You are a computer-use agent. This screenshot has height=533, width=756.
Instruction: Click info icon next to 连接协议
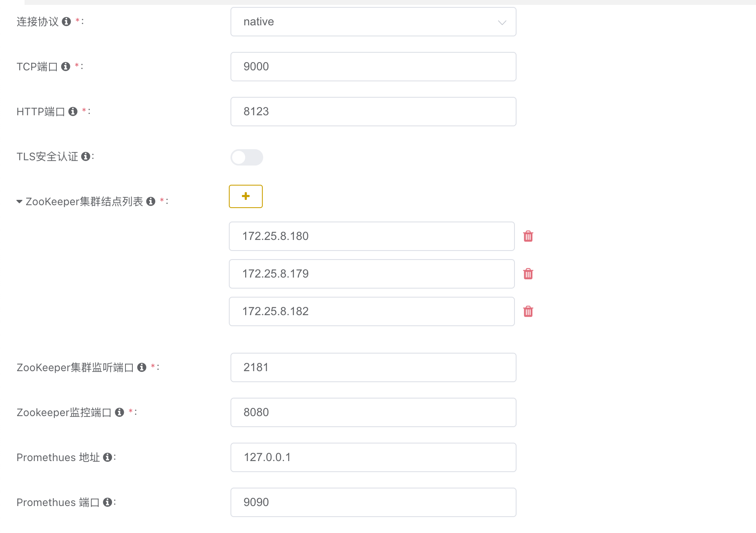pos(66,22)
